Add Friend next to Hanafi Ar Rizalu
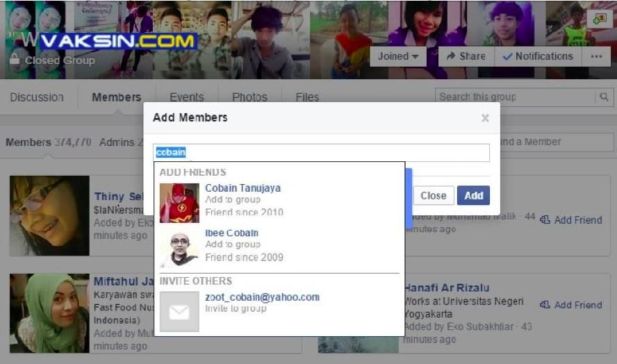 pyautogui.click(x=571, y=304)
